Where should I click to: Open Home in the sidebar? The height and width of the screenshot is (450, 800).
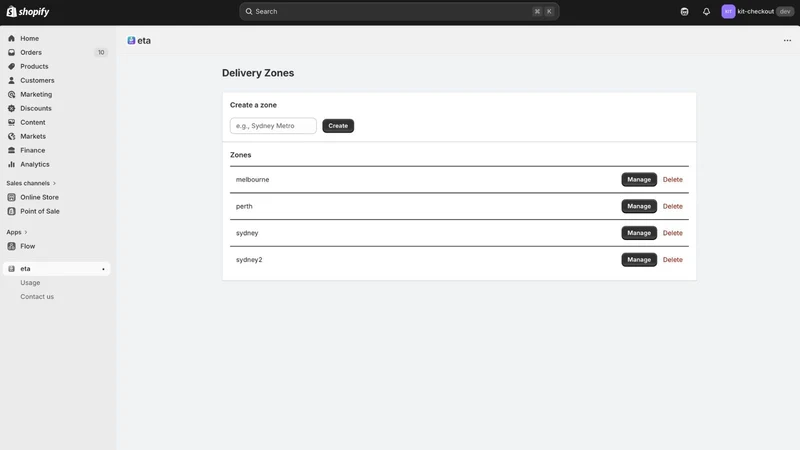coord(30,38)
